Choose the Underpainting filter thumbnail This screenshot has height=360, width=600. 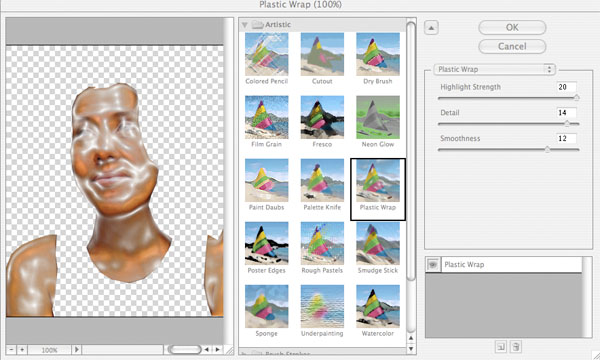[322, 306]
